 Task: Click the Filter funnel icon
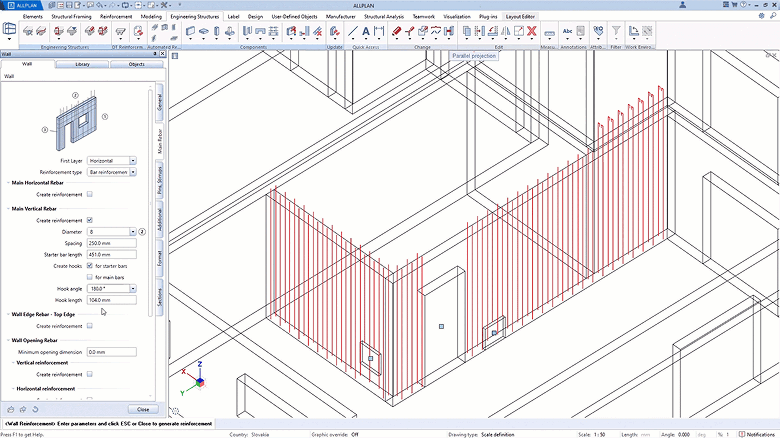click(x=616, y=32)
